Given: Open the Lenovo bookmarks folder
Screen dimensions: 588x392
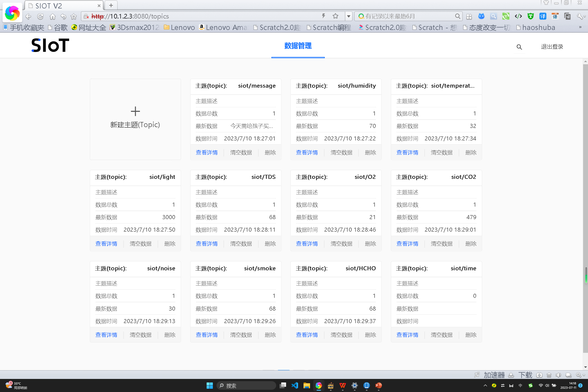Looking at the screenshot, I should 179,27.
